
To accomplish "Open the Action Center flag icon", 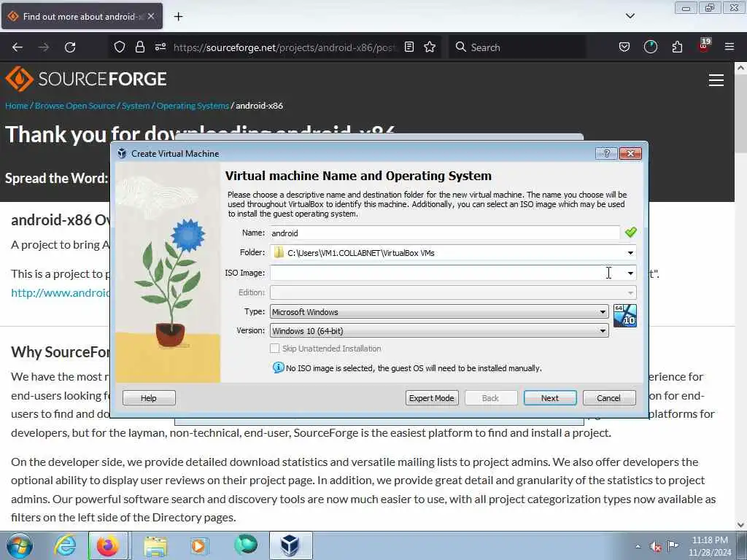I will point(673,545).
